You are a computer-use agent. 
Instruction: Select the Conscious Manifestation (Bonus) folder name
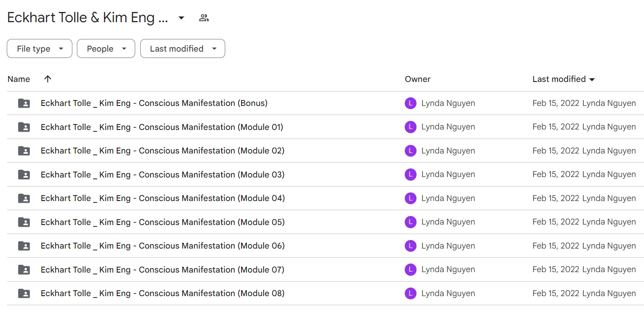point(154,103)
